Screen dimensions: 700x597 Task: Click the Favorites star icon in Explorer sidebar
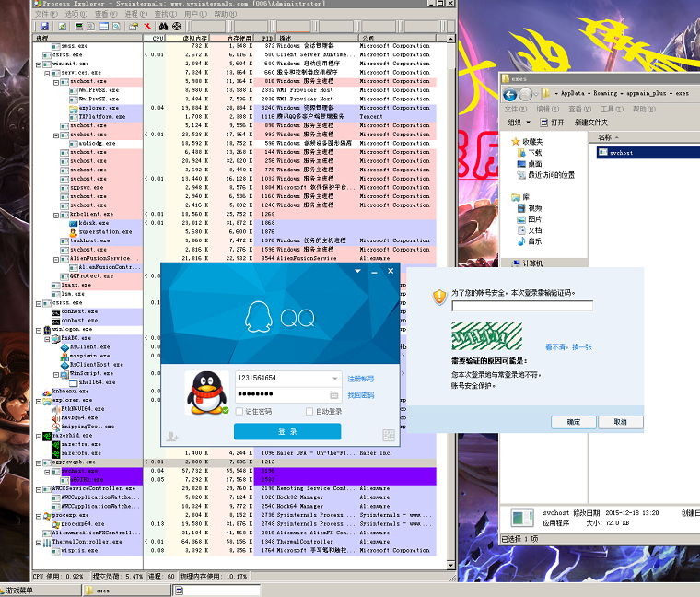pyautogui.click(x=516, y=142)
